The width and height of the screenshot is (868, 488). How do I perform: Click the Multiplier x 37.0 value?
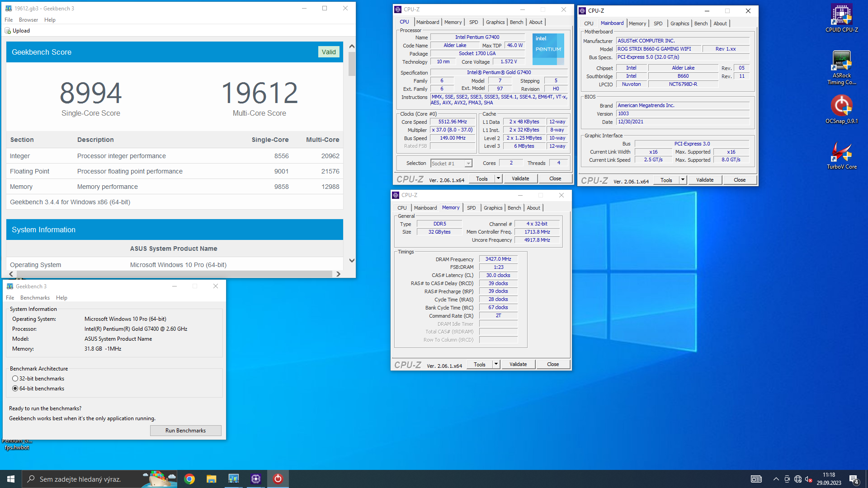[x=453, y=130]
